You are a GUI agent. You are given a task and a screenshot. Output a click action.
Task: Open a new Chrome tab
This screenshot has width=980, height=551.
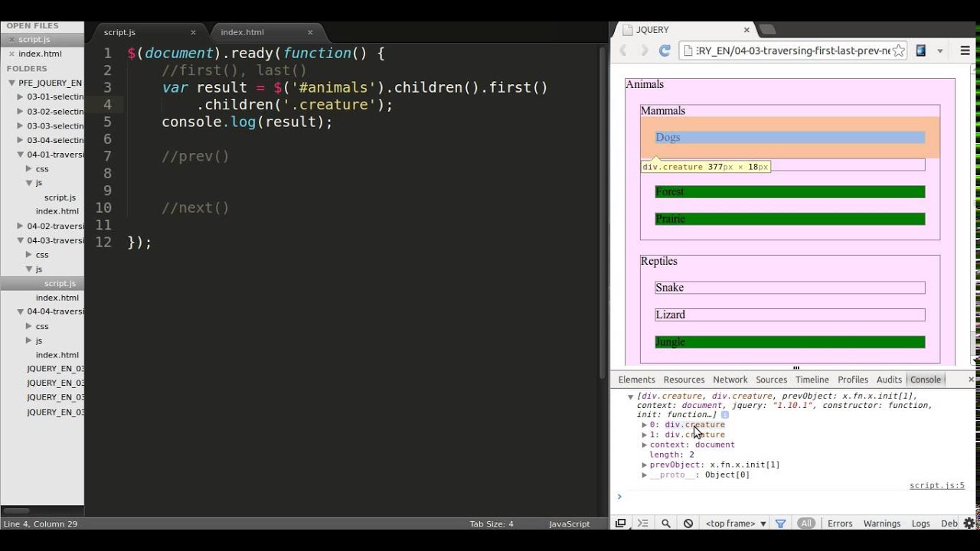[x=767, y=30]
